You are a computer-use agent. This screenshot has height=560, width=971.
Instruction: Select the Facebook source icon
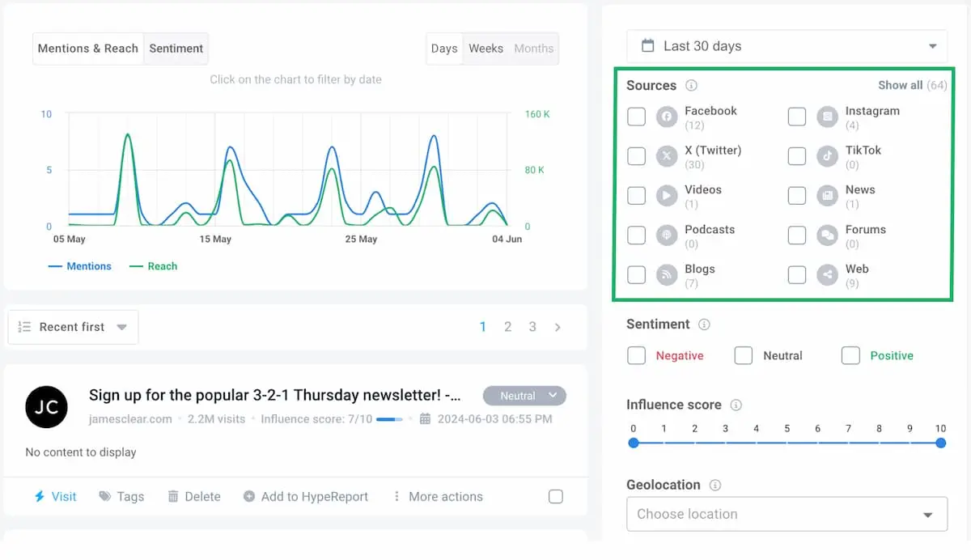point(666,117)
